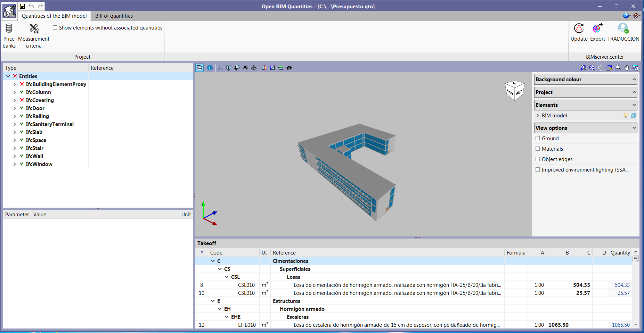Expand the IfcWall tree entry
Screen dimensions: 644x333
pyautogui.click(x=14, y=156)
